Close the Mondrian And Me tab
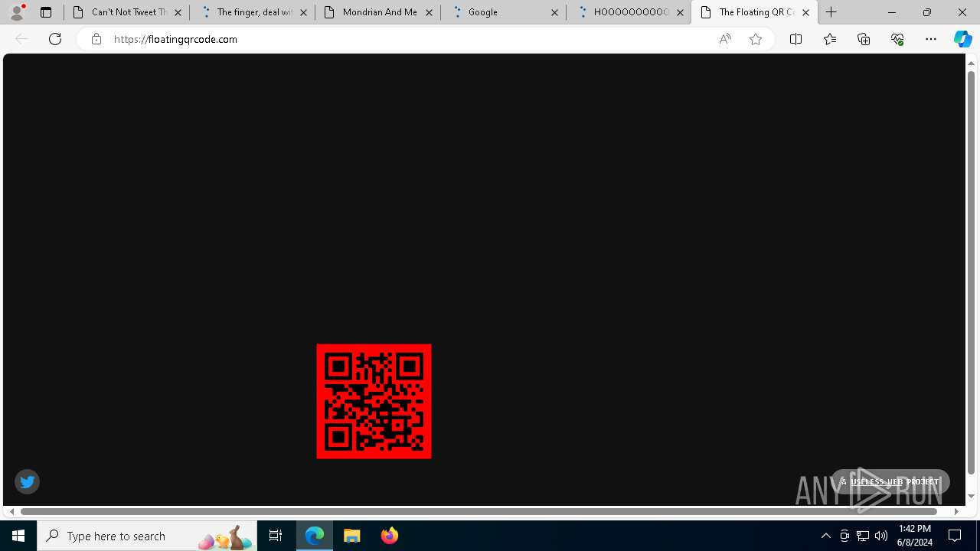The image size is (980, 551). point(429,12)
